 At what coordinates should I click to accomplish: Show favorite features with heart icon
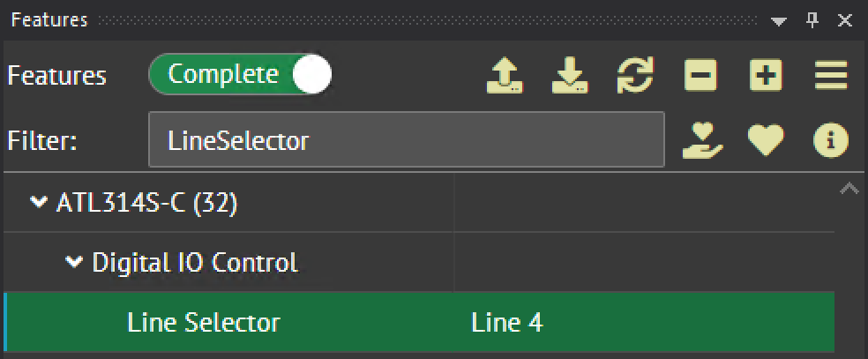coord(766,140)
